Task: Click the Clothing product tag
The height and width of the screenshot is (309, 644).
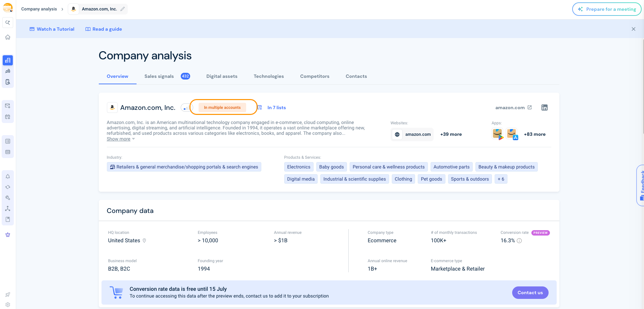Action: pyautogui.click(x=403, y=179)
